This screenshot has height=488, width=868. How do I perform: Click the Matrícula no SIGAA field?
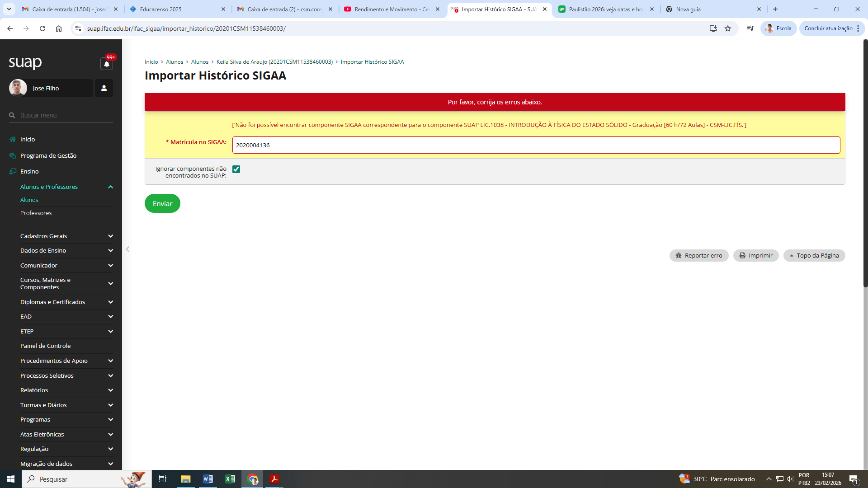click(x=536, y=145)
